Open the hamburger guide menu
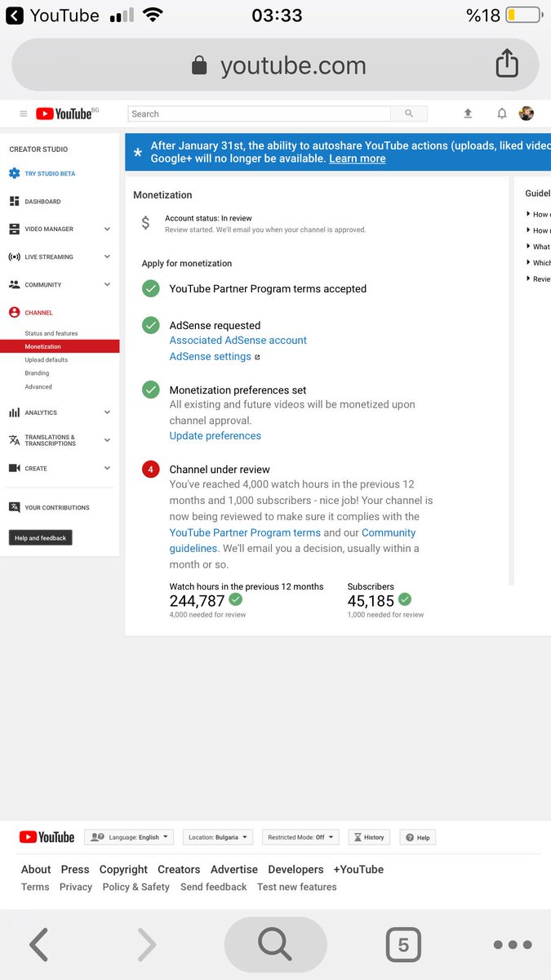The width and height of the screenshot is (551, 980). pyautogui.click(x=23, y=114)
